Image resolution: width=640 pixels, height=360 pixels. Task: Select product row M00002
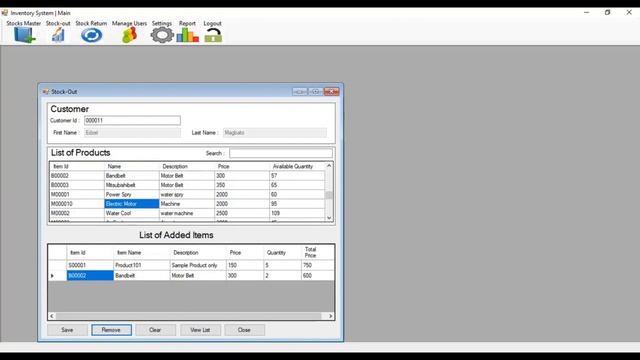point(187,213)
